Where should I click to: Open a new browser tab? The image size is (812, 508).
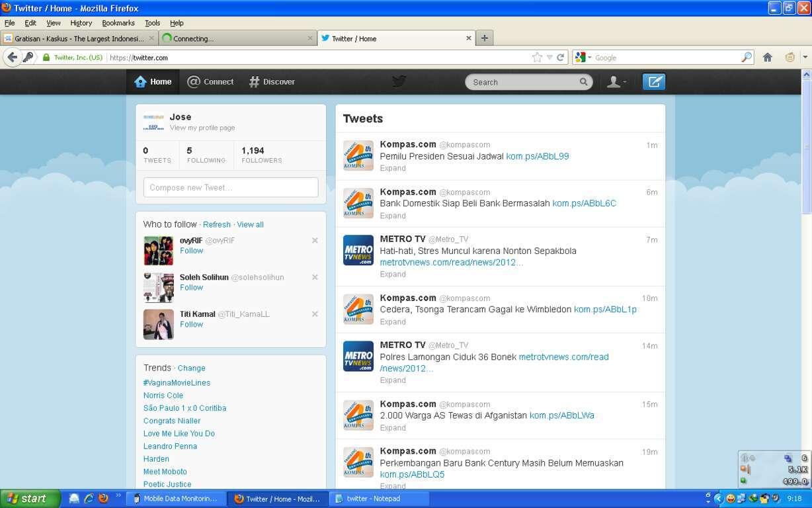485,38
